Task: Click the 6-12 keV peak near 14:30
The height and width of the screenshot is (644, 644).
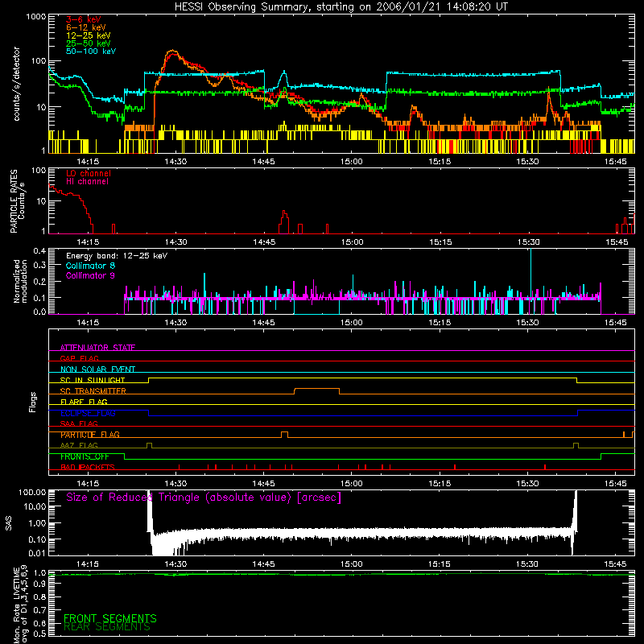Action: 172,52
